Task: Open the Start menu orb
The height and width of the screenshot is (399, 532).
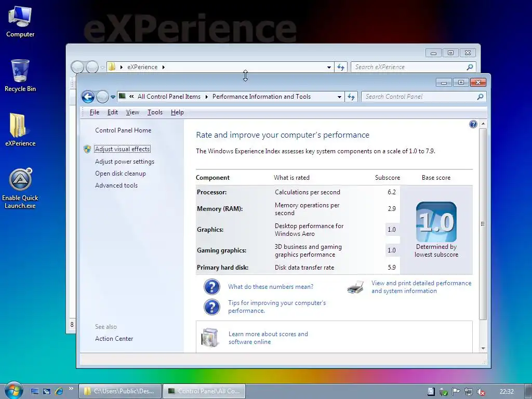Action: 13,391
